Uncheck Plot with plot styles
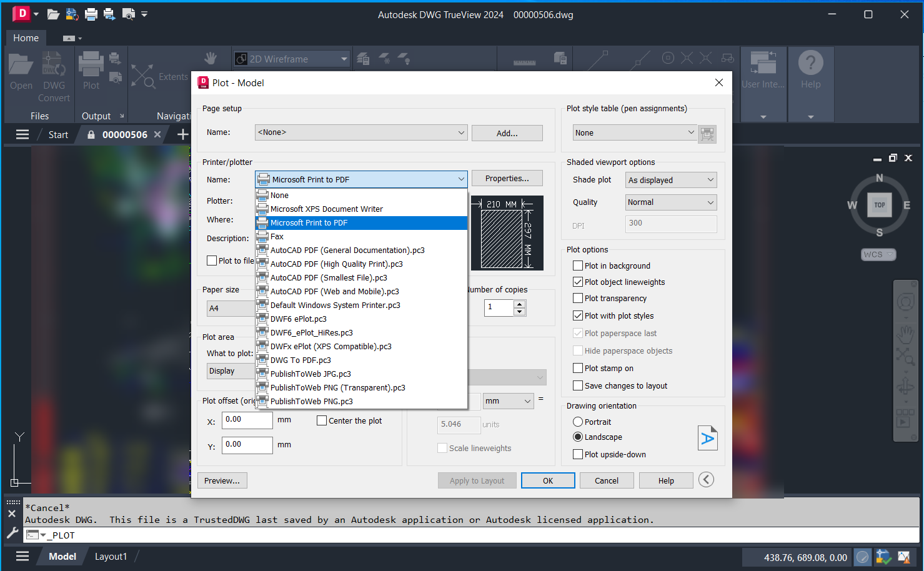The image size is (924, 571). tap(578, 315)
